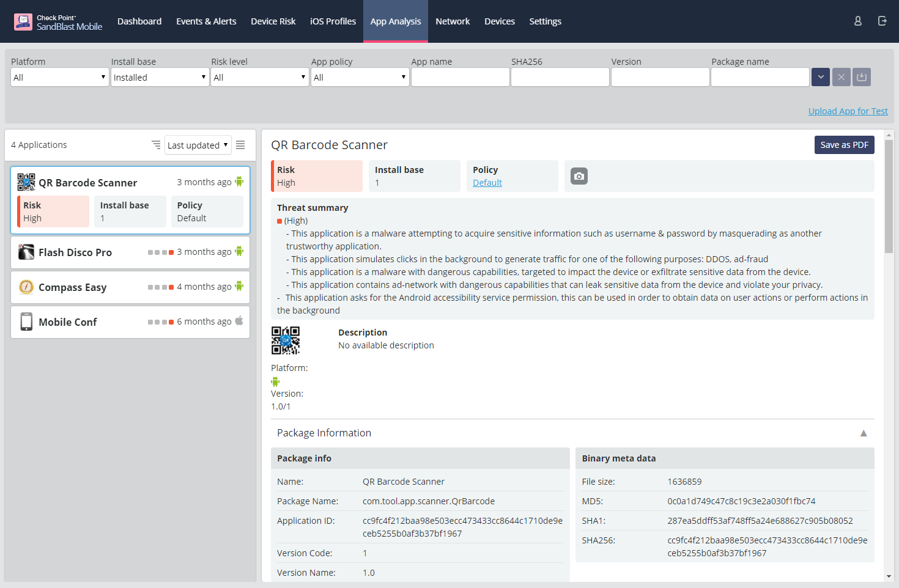This screenshot has height=588, width=899.
Task: Click Flash Disco Pro risk level dots
Action: click(x=161, y=252)
